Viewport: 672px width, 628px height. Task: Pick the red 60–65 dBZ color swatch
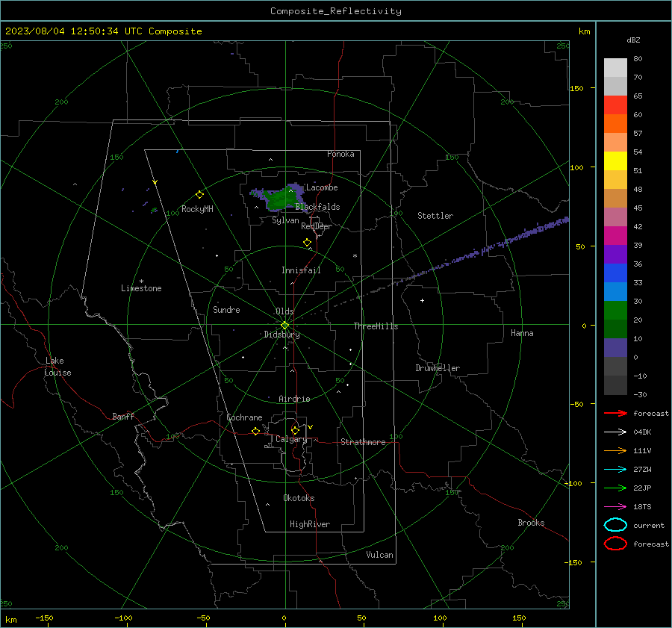click(x=615, y=105)
